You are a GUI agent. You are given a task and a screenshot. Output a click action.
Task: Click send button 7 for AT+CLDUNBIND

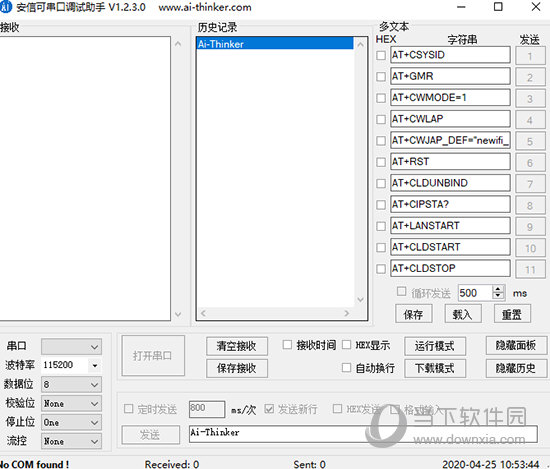coord(530,184)
